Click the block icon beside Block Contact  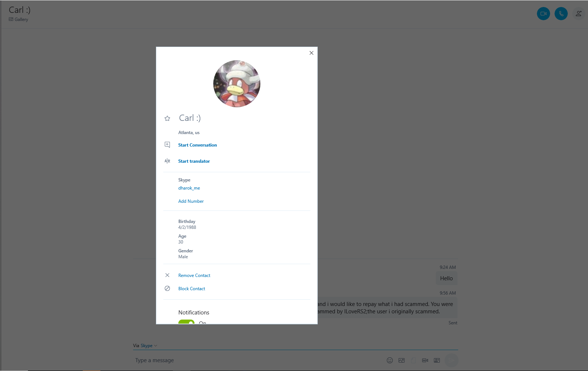click(x=167, y=288)
